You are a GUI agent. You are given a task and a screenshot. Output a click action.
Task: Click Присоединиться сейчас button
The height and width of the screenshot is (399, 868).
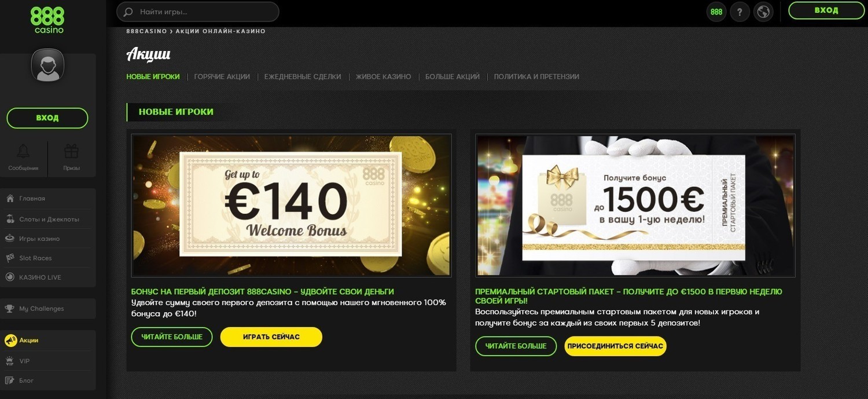click(x=615, y=346)
